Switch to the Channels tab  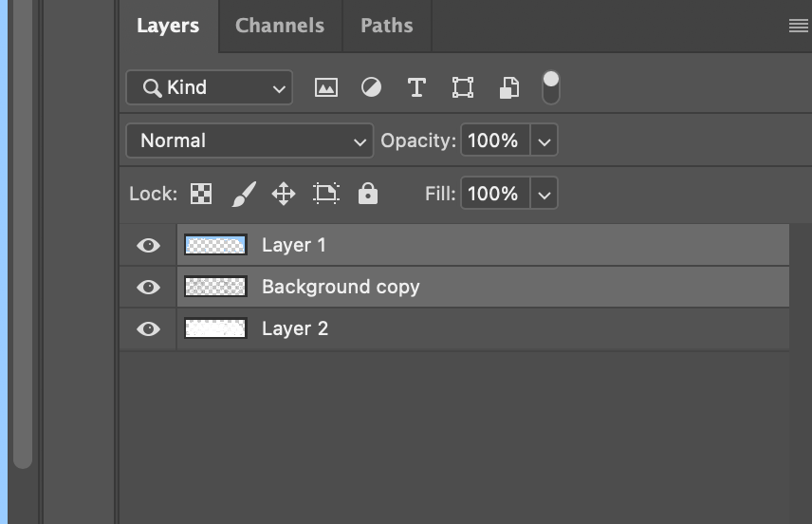coord(280,26)
